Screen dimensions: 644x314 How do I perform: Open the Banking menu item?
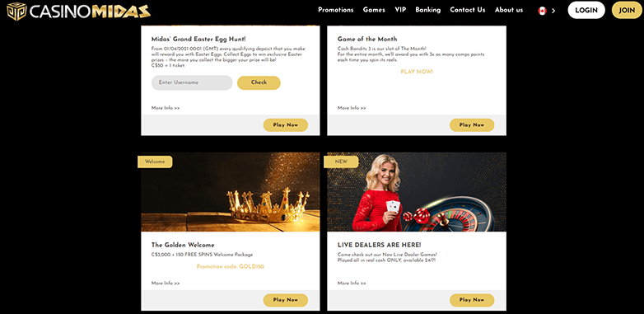click(x=428, y=10)
